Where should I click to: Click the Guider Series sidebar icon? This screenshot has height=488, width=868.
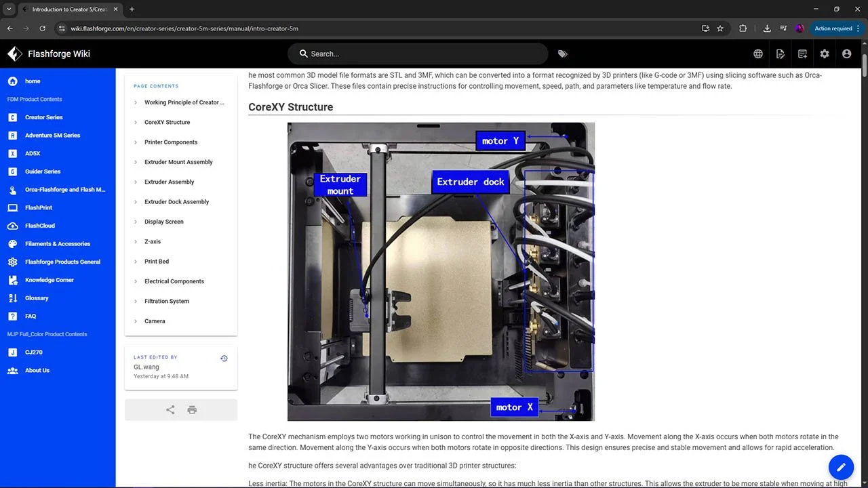(12, 171)
